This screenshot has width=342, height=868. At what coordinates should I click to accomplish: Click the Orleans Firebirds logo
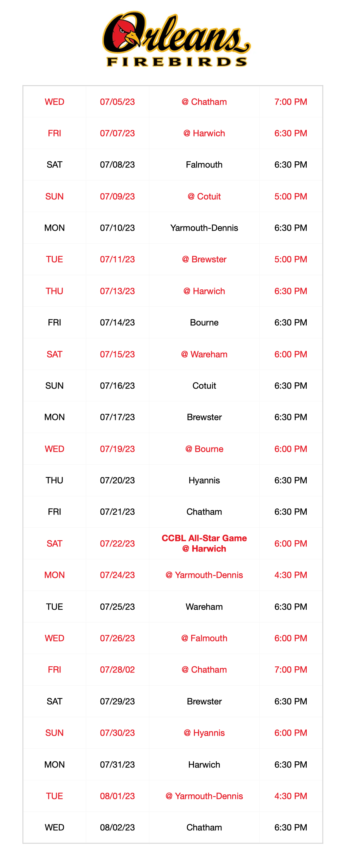coord(176,39)
